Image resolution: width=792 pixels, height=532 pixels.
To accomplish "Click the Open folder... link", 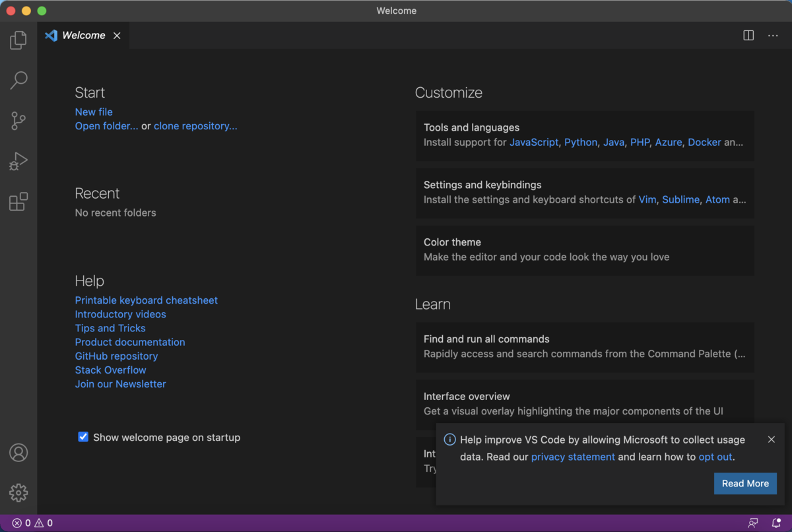I will click(x=106, y=126).
